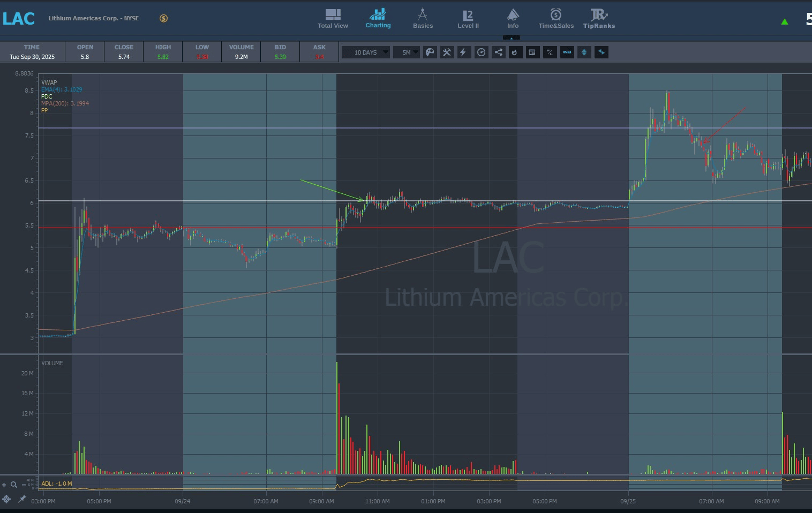Click the HIGH price cell
The width and height of the screenshot is (812, 513).
[163, 52]
